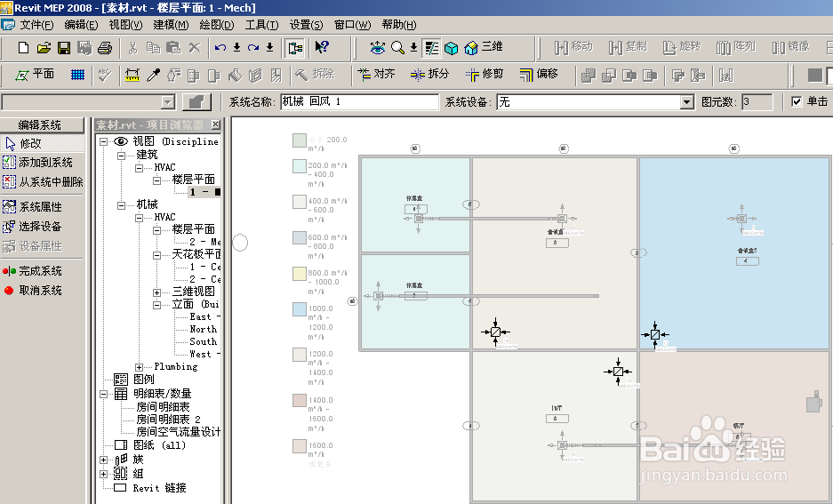Screen dimensions: 833x504
Task: Click the cyan 3D cube icon
Action: click(x=451, y=48)
